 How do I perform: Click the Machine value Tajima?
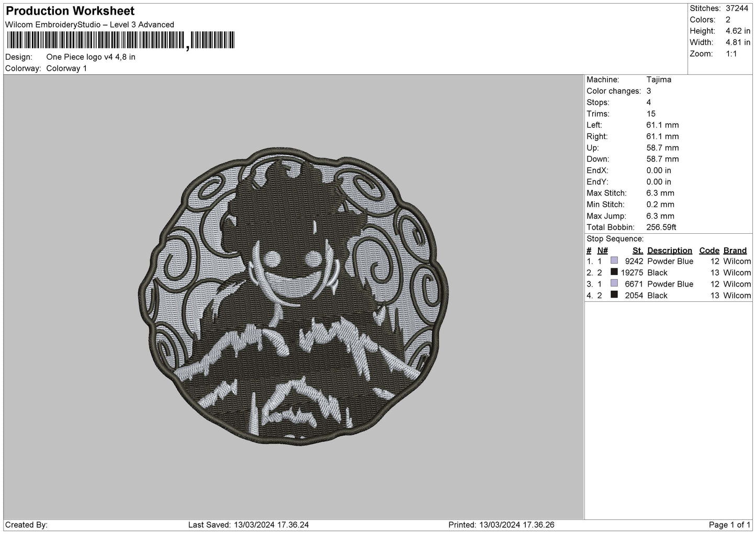(659, 79)
